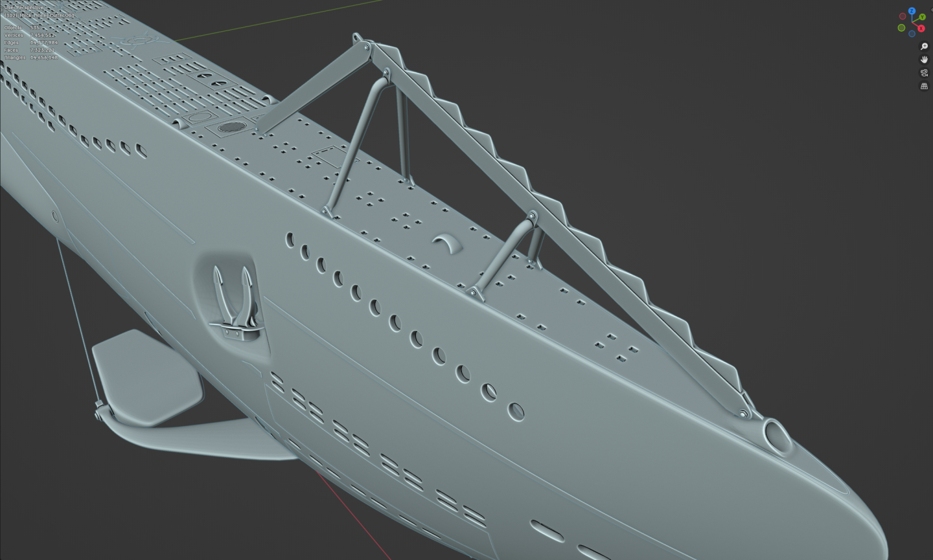
Task: Toggle the camera view icon
Action: pyautogui.click(x=924, y=73)
